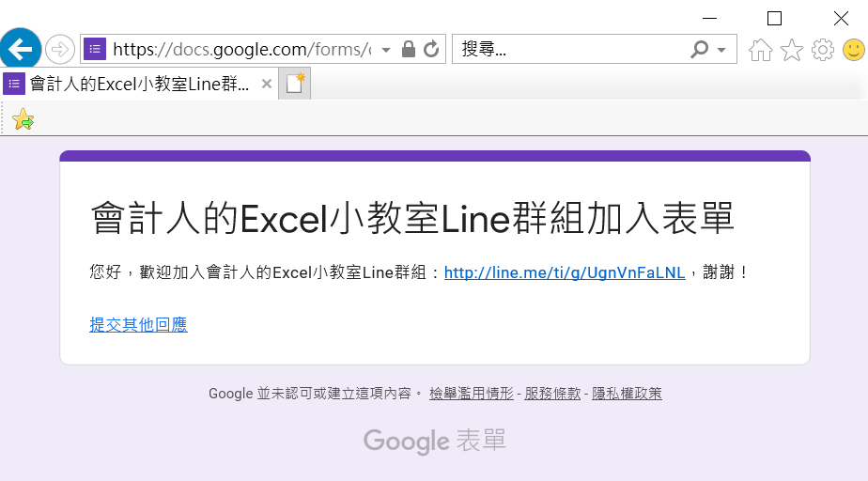The height and width of the screenshot is (481, 868).
Task: Add to favorites bar star icon
Action: [23, 119]
